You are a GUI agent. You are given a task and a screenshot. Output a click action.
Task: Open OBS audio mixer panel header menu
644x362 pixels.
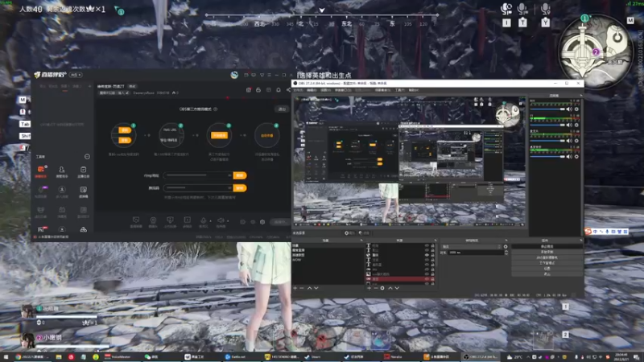(x=580, y=96)
